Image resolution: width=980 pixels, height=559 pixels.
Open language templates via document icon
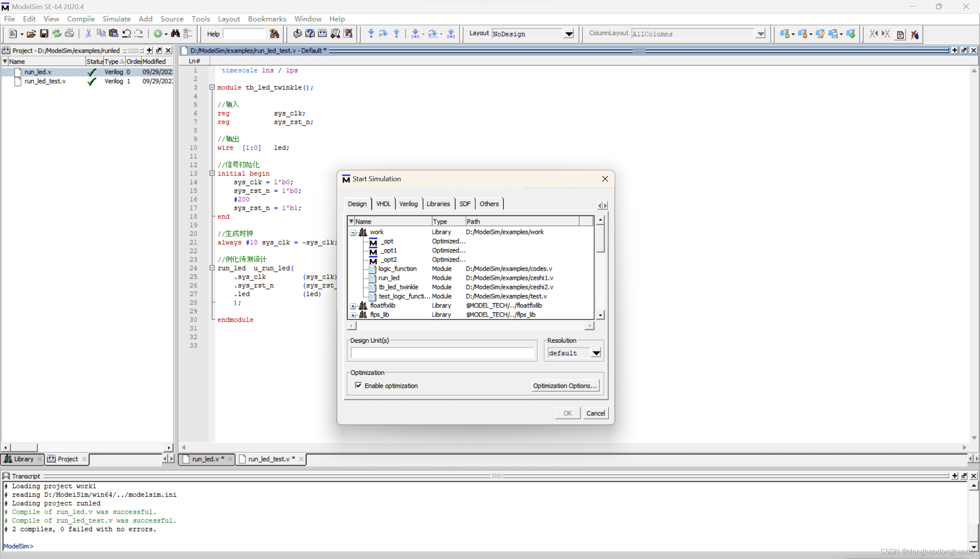click(900, 34)
